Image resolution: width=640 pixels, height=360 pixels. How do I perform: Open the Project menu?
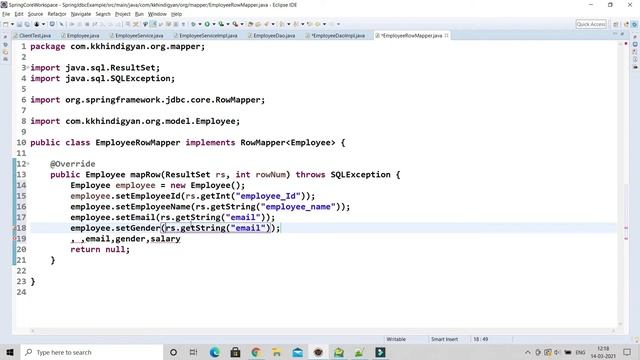[122, 14]
